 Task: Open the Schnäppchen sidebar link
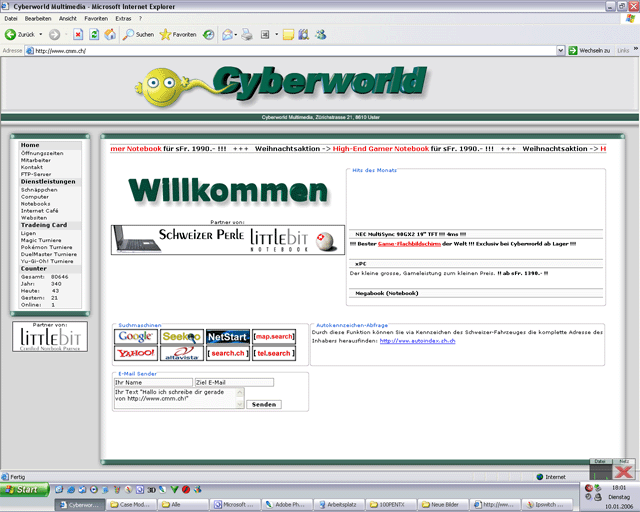39,190
